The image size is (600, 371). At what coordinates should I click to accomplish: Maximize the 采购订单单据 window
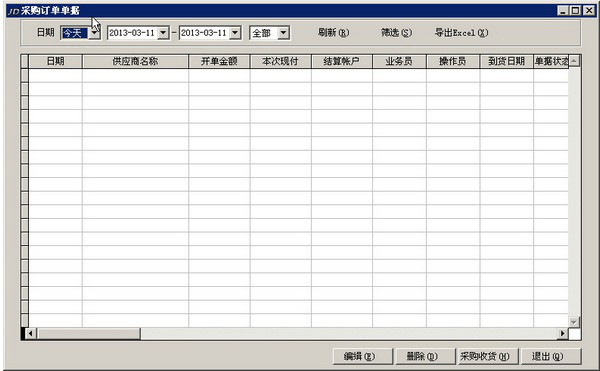tap(575, 11)
